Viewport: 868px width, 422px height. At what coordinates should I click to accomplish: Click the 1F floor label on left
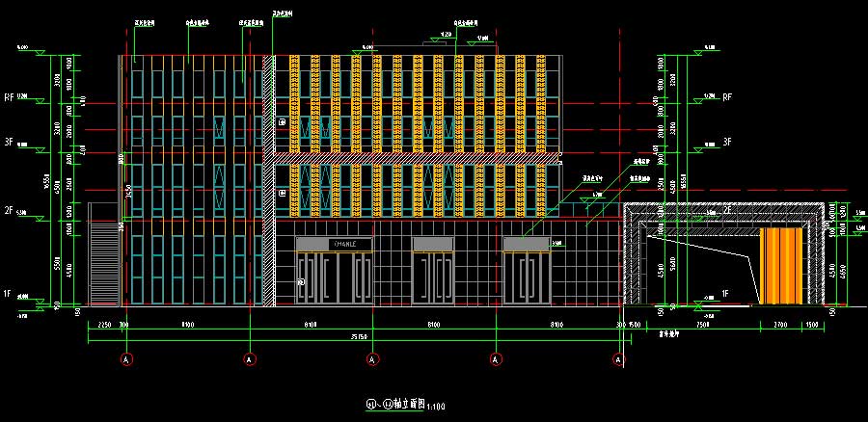coord(10,293)
